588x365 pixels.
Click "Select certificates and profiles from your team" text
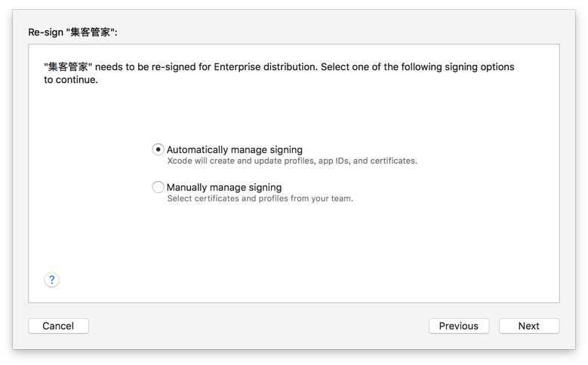260,198
